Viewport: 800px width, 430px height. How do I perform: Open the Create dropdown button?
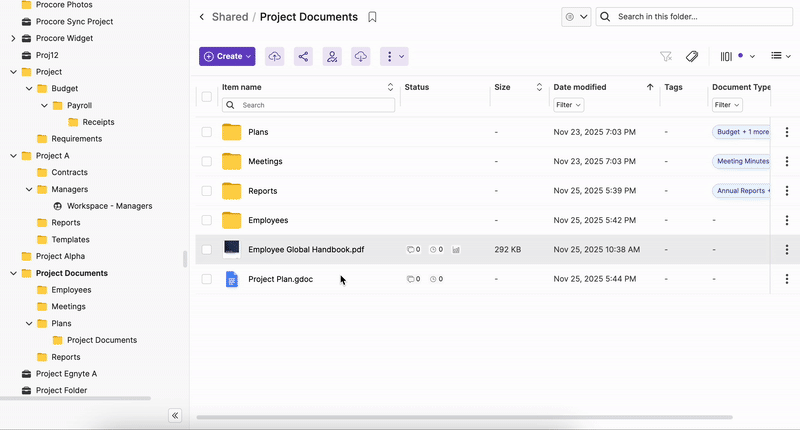click(x=227, y=56)
